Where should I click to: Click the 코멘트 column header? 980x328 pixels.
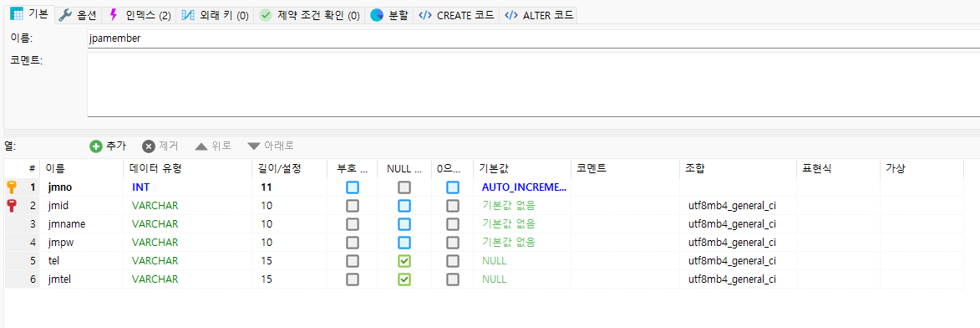coord(625,168)
